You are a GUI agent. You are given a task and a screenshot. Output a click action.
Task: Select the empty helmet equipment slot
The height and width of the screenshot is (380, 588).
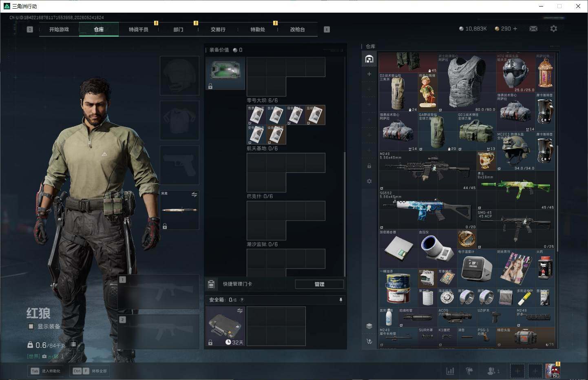[x=179, y=76]
